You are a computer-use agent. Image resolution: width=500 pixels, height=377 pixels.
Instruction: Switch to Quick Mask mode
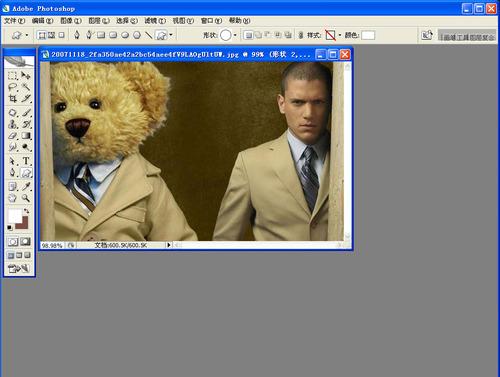(x=26, y=242)
